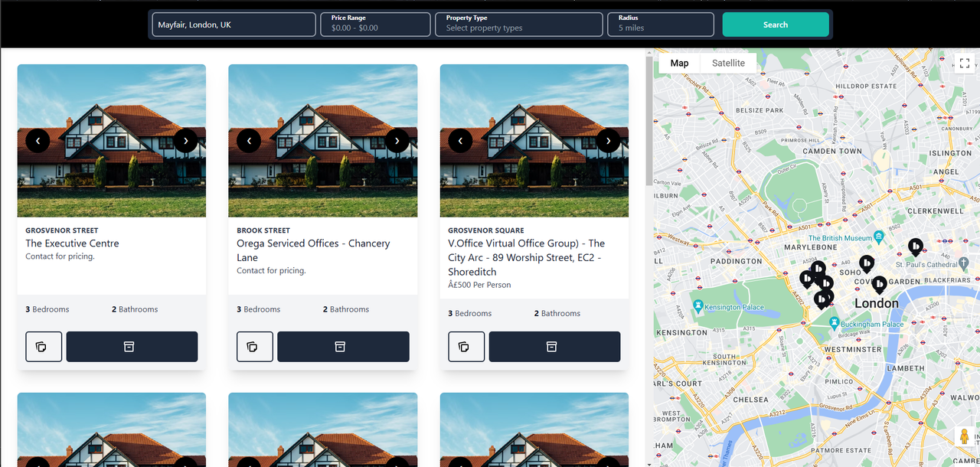
Task: Archive the Orega Serviced Offices listing
Action: coord(343,347)
